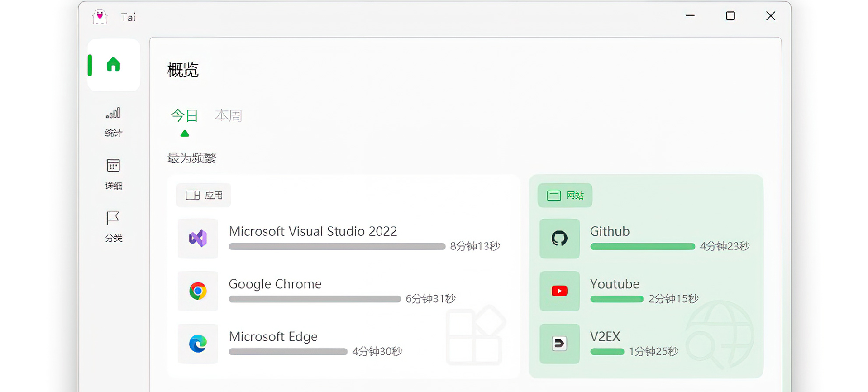
Task: Open the 分类 category flag page
Action: coord(113,226)
